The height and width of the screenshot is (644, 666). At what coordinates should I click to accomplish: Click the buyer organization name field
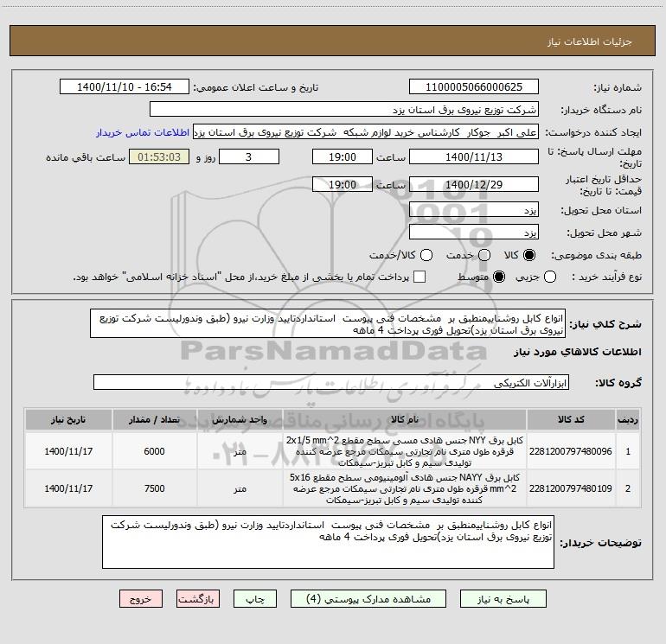tap(344, 110)
